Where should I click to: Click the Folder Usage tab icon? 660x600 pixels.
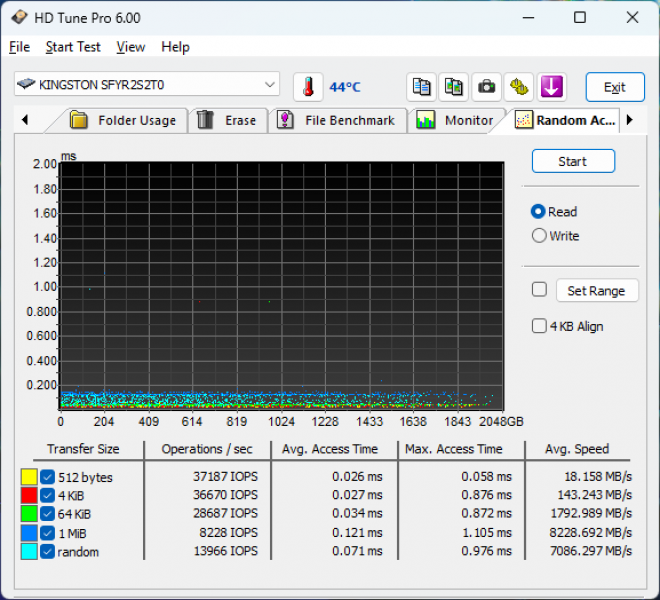(x=79, y=120)
